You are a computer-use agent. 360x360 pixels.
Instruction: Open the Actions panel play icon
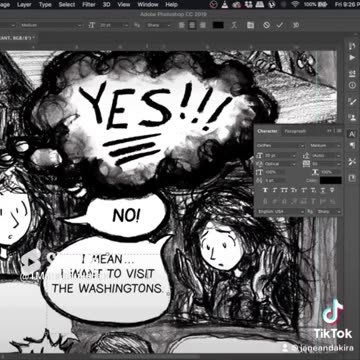click(x=352, y=58)
